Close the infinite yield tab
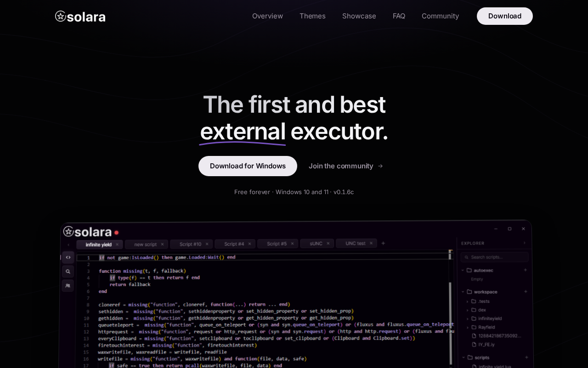The width and height of the screenshot is (588, 368). tap(117, 244)
